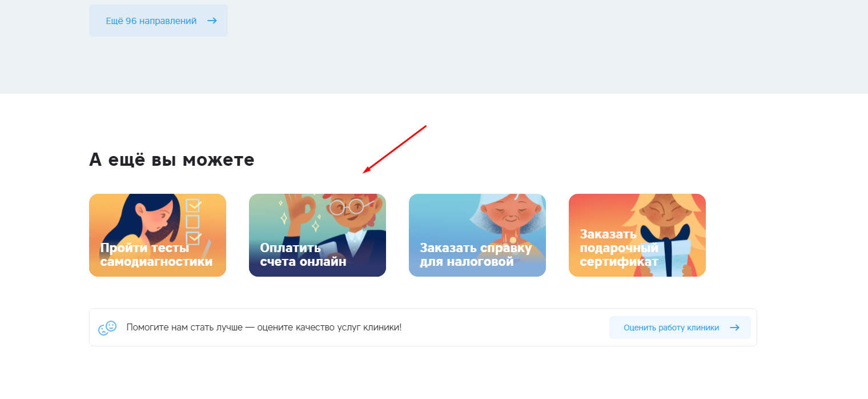Open the "Заказать справку для налоговой" card
This screenshot has height=399, width=868.
pyautogui.click(x=477, y=235)
